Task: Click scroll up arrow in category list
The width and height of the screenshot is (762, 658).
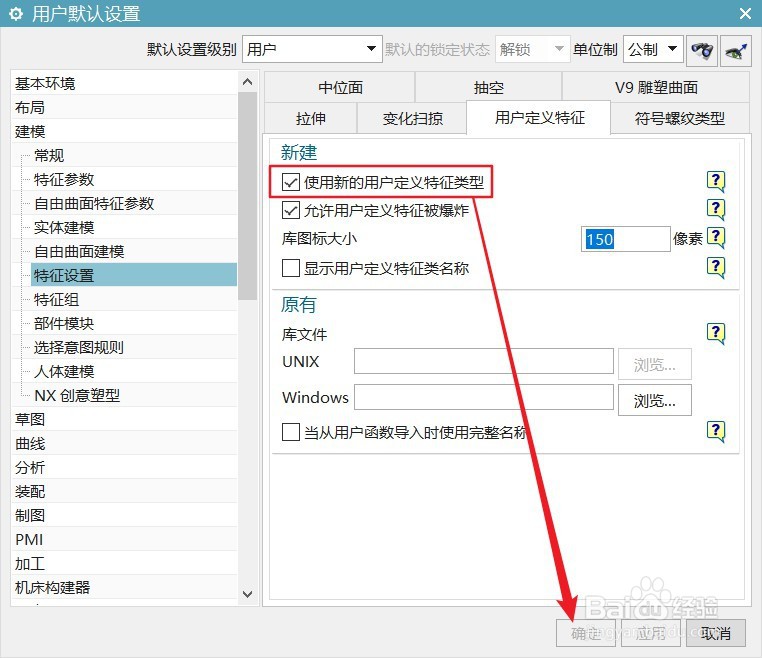Action: pyautogui.click(x=247, y=82)
